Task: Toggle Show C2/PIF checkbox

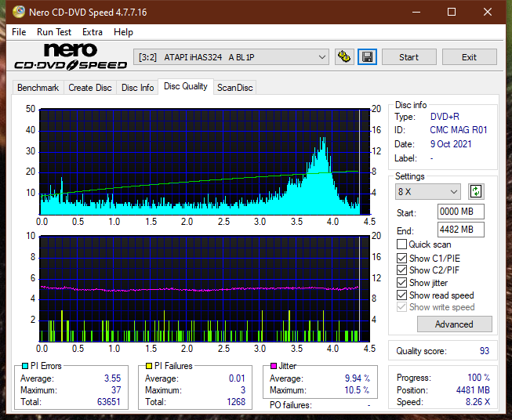Action: point(401,270)
